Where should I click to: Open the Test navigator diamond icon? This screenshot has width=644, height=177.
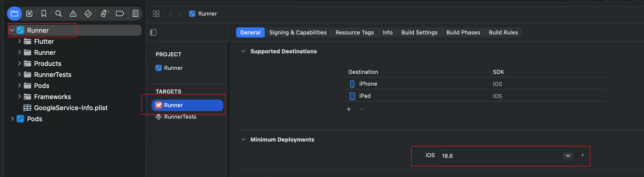point(88,14)
